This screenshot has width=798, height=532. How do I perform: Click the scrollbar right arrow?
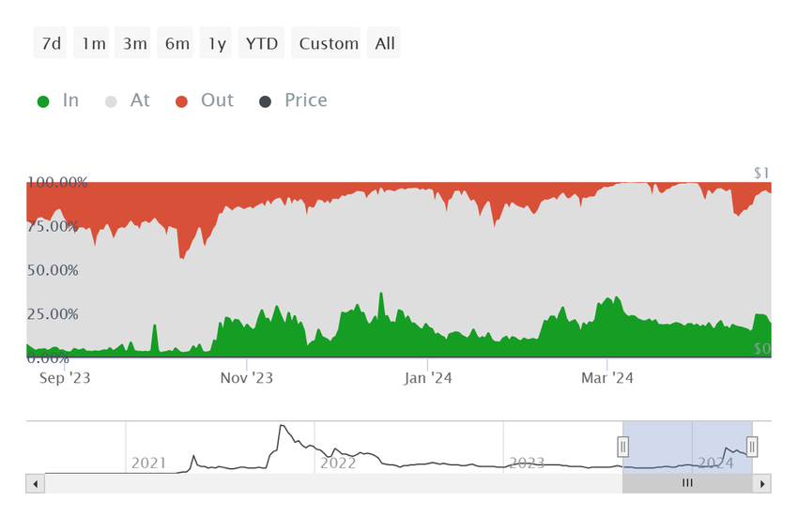point(762,484)
